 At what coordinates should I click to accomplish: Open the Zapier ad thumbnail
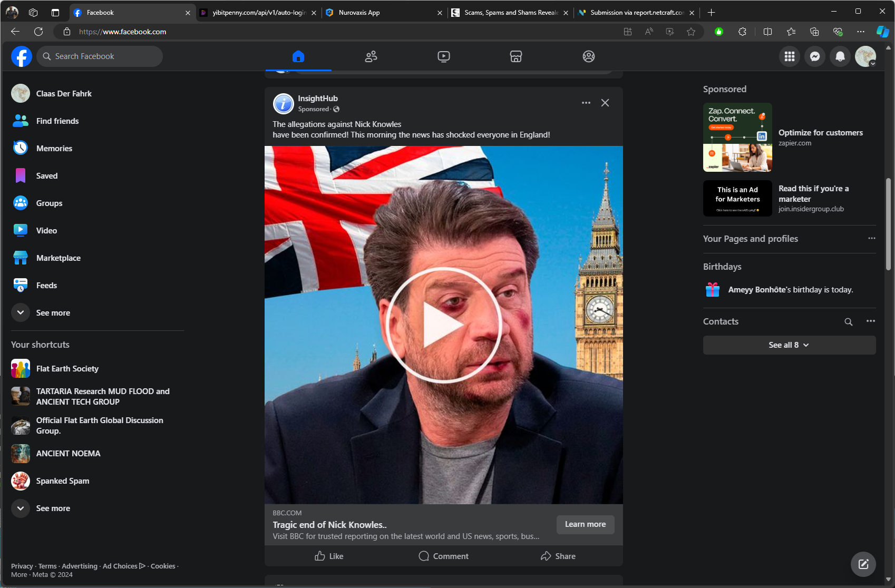737,137
